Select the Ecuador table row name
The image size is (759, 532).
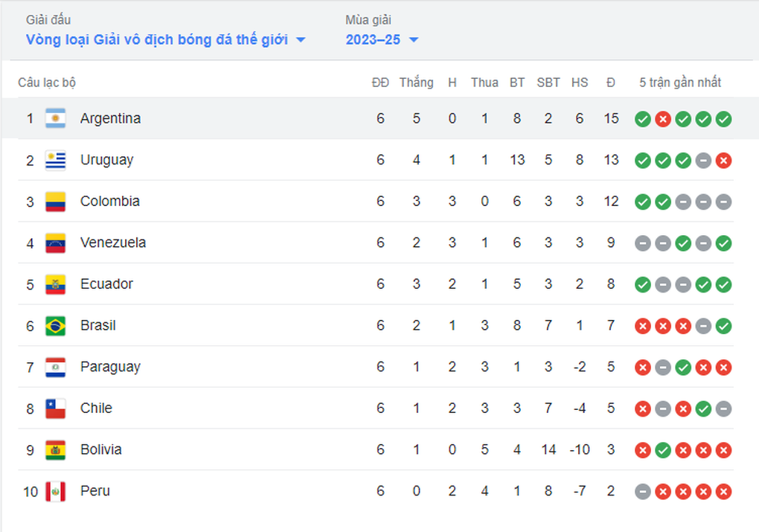click(x=106, y=283)
